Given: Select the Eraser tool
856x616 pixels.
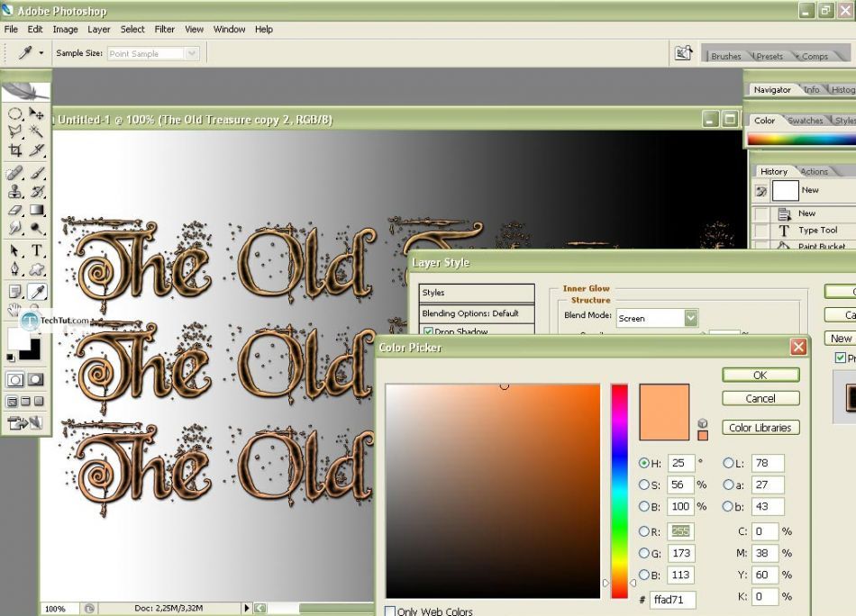Looking at the screenshot, I should point(15,210).
